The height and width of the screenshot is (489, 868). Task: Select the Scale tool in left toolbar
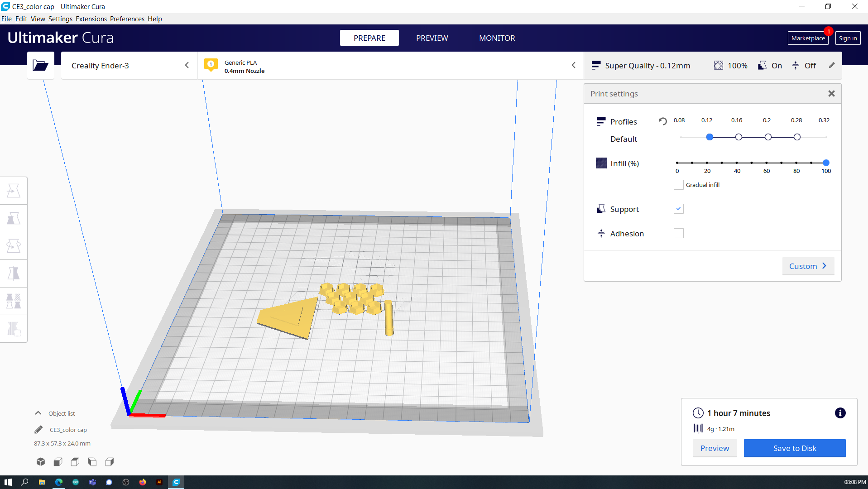(14, 219)
